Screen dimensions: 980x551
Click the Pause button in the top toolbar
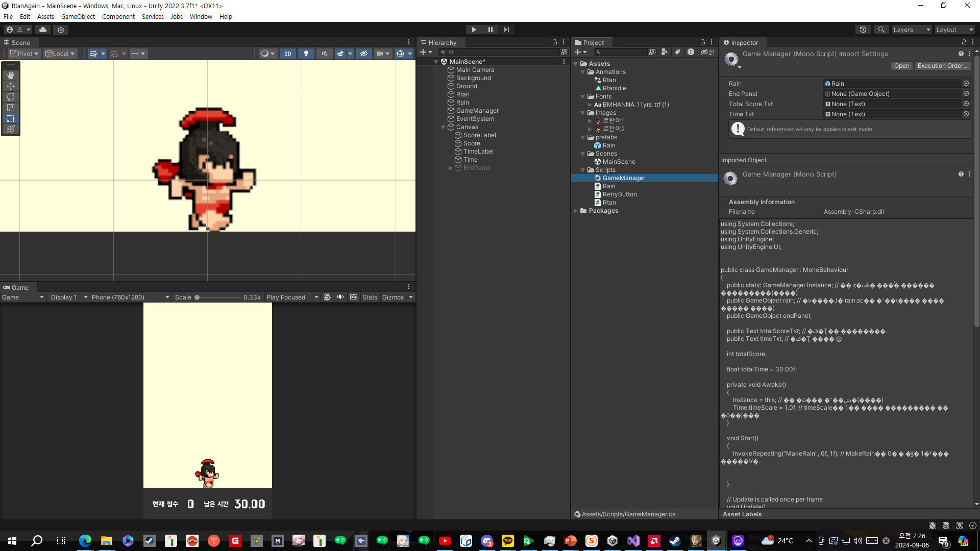point(490,30)
